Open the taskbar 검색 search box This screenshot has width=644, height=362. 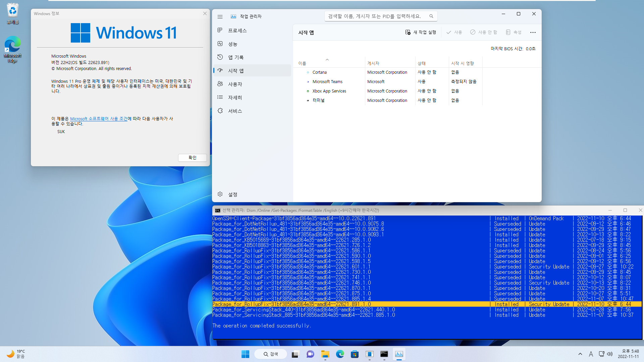click(271, 354)
